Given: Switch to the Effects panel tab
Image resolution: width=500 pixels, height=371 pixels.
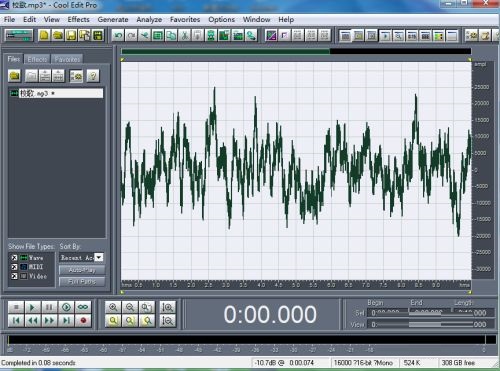Looking at the screenshot, I should click(x=37, y=59).
